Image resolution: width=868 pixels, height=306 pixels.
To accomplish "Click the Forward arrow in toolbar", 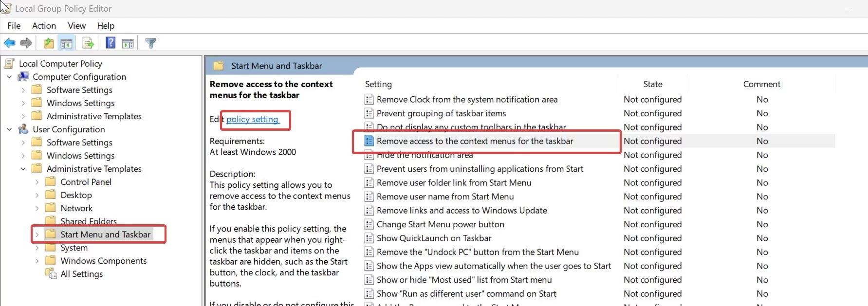I will (26, 43).
